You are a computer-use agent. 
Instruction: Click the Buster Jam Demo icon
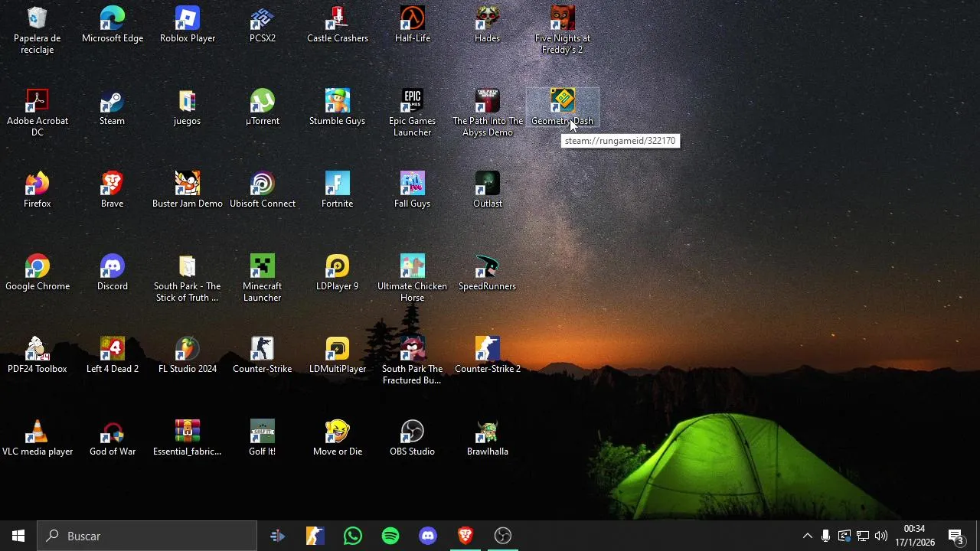click(x=187, y=191)
